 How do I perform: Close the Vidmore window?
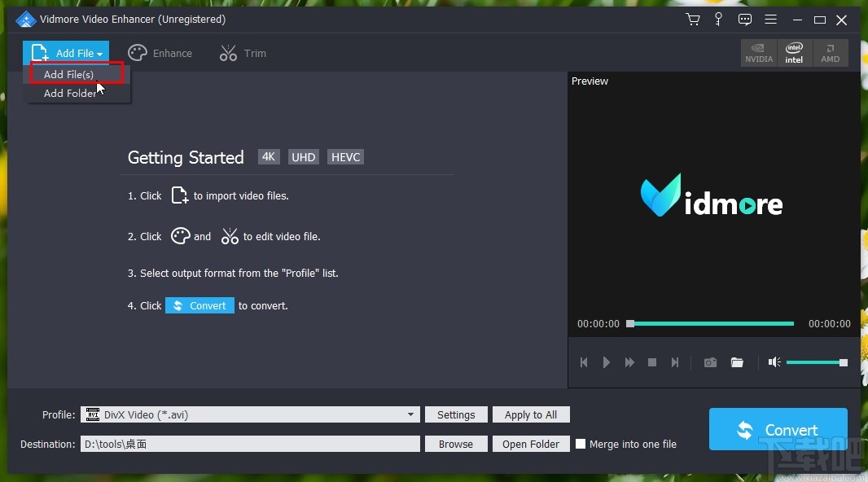point(841,20)
